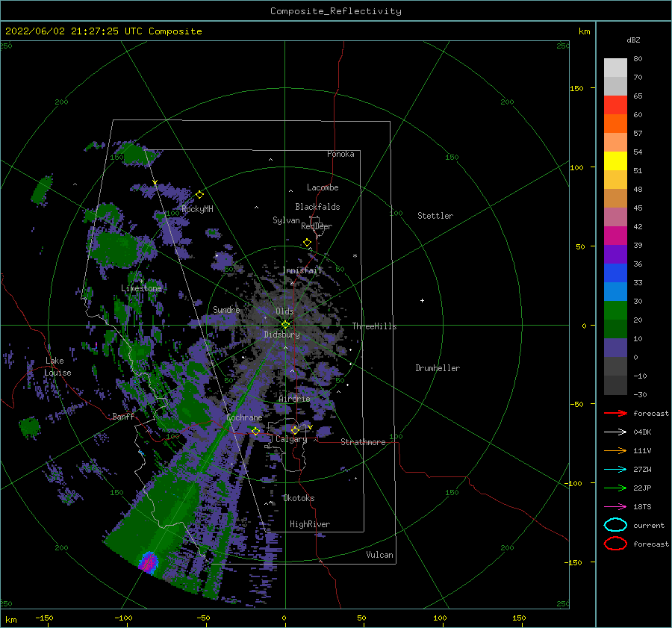Click the Ponoka label

click(x=340, y=154)
